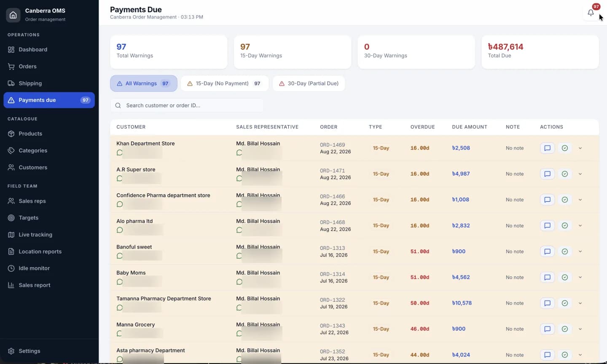Switch to 15-Day (No Payment) tab

224,83
